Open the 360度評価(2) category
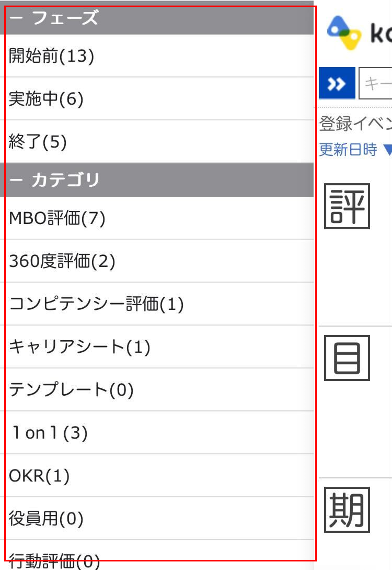The width and height of the screenshot is (392, 570). (x=157, y=261)
